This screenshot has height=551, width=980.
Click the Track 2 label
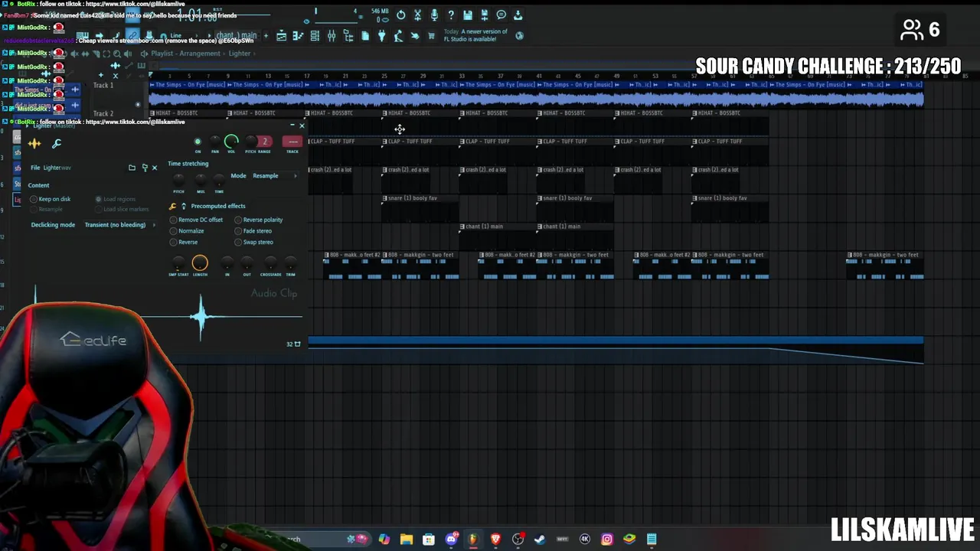[x=103, y=113]
